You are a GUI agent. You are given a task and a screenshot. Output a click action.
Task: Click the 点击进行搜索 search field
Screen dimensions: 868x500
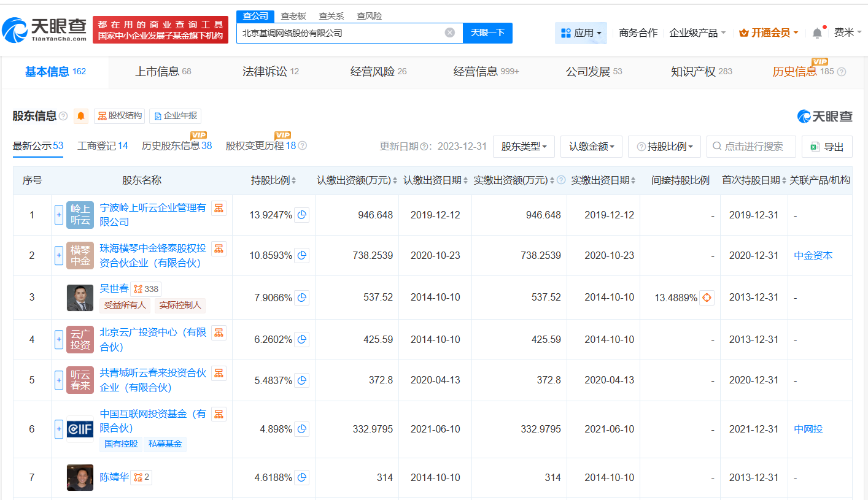pos(750,146)
